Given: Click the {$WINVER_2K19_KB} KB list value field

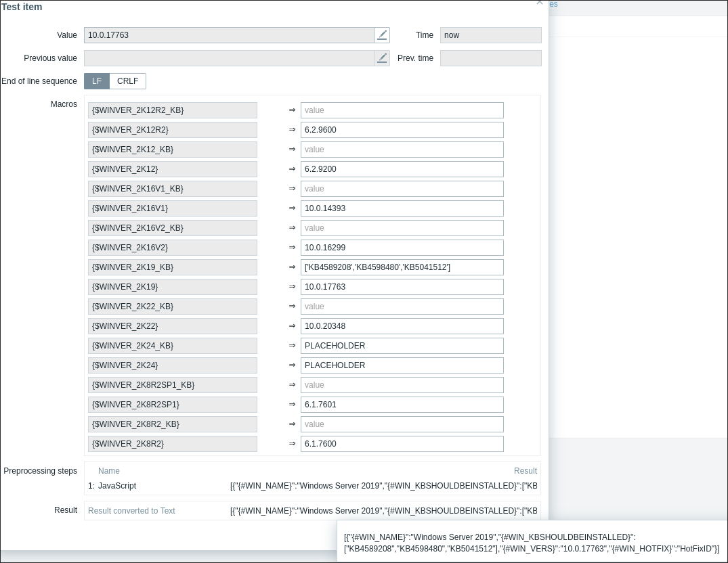Looking at the screenshot, I should click(x=402, y=267).
